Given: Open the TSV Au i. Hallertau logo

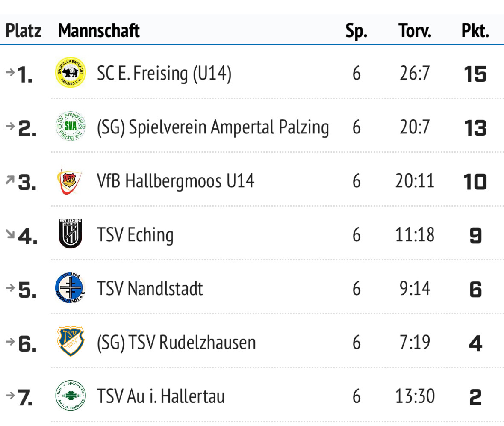Looking at the screenshot, I should [x=71, y=396].
